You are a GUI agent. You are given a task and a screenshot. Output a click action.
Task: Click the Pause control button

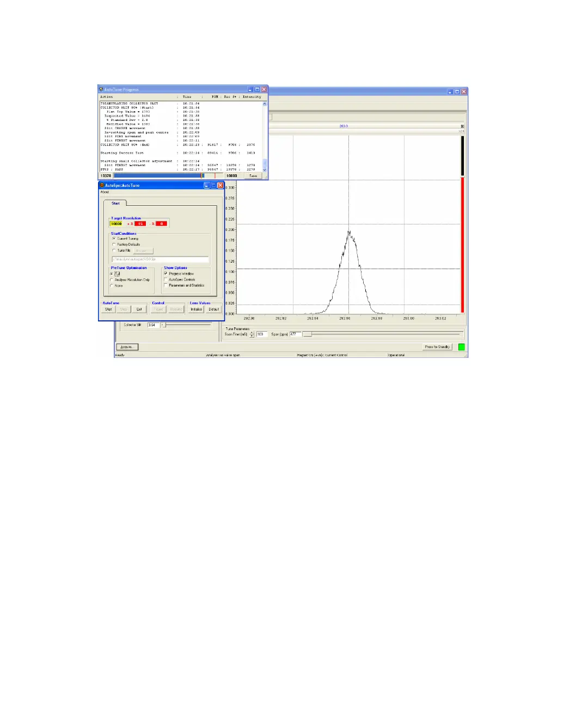(x=158, y=309)
